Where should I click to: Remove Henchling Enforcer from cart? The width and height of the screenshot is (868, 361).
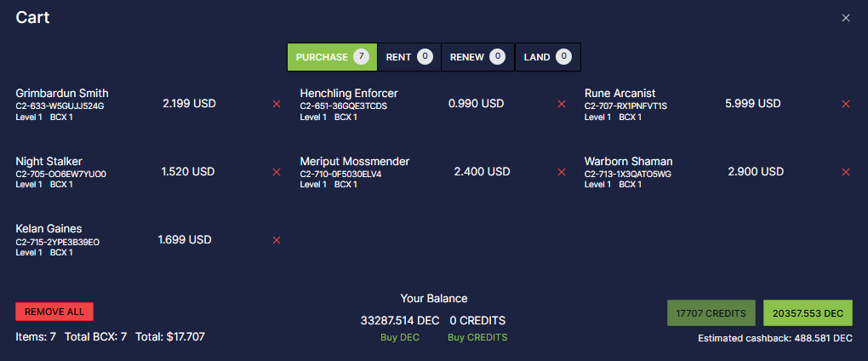tap(562, 104)
